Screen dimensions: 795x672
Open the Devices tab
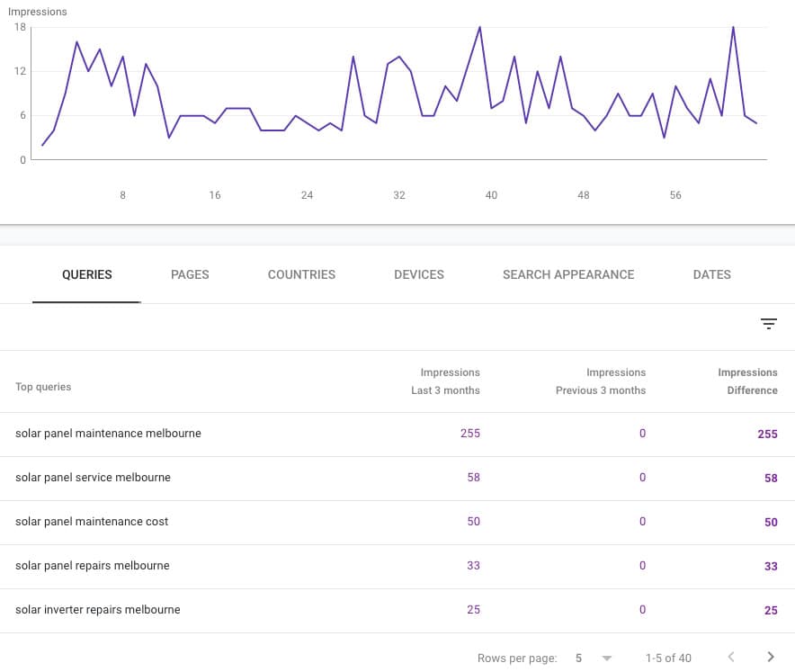click(x=419, y=275)
